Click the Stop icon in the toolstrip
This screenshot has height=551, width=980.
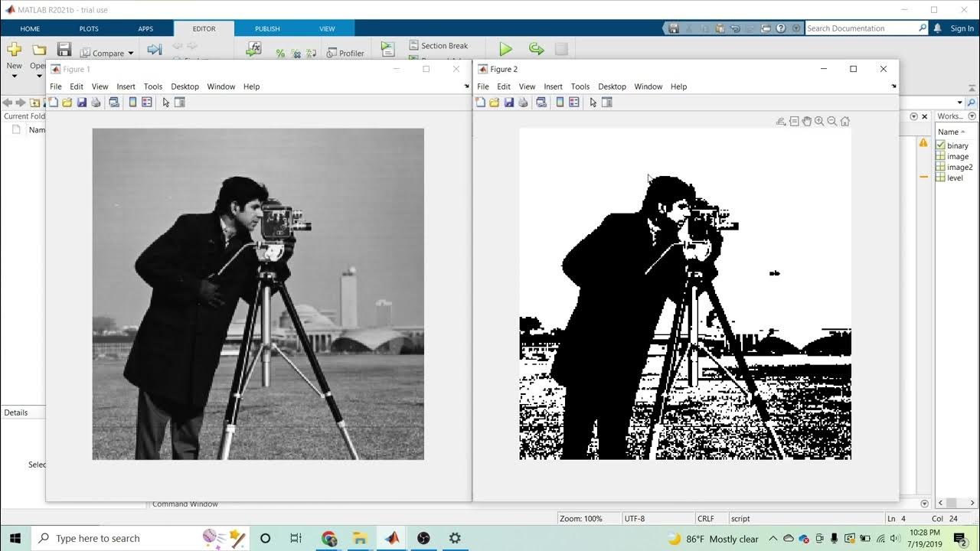[x=561, y=49]
